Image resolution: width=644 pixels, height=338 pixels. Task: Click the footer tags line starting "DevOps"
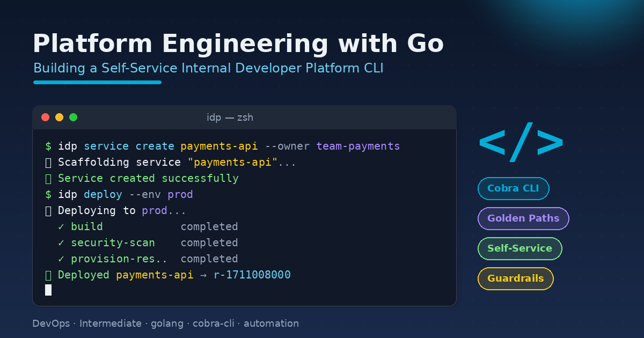(x=165, y=324)
